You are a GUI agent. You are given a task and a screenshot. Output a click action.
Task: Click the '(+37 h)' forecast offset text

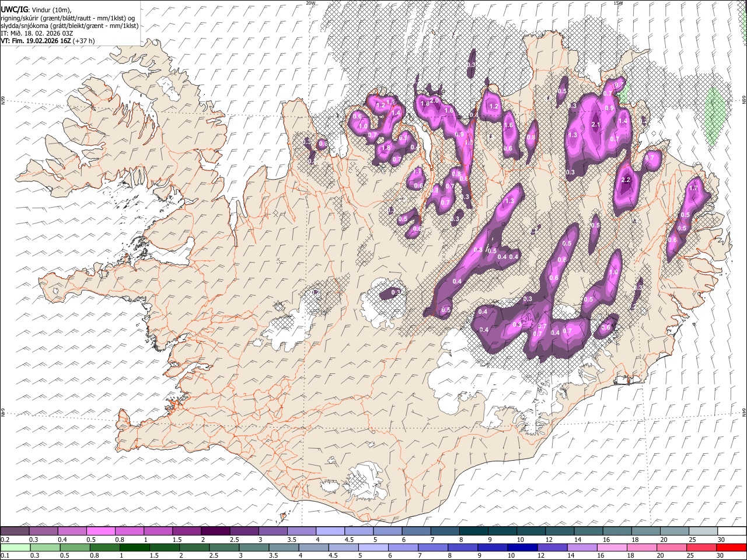click(84, 41)
